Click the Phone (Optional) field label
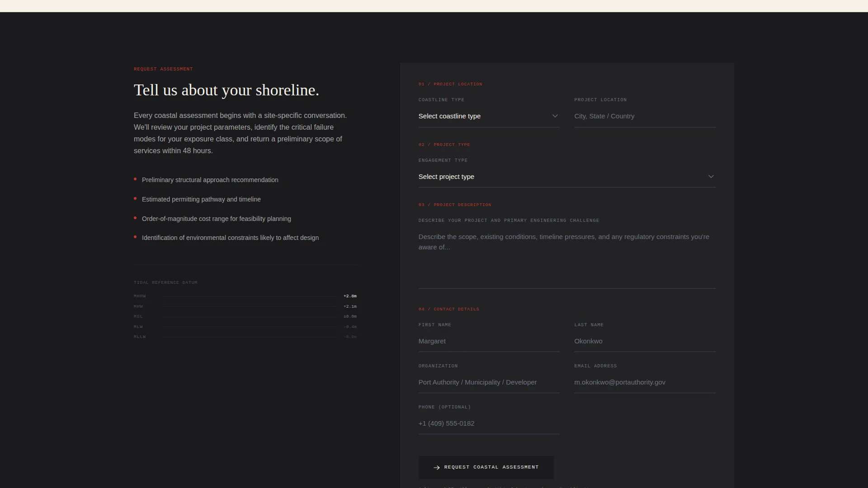This screenshot has height=488, width=868. tap(444, 407)
